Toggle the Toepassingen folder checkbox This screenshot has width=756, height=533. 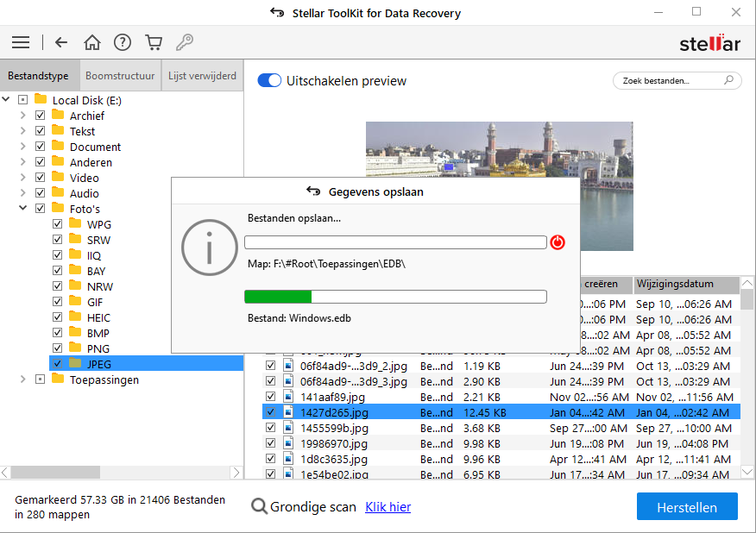click(40, 379)
